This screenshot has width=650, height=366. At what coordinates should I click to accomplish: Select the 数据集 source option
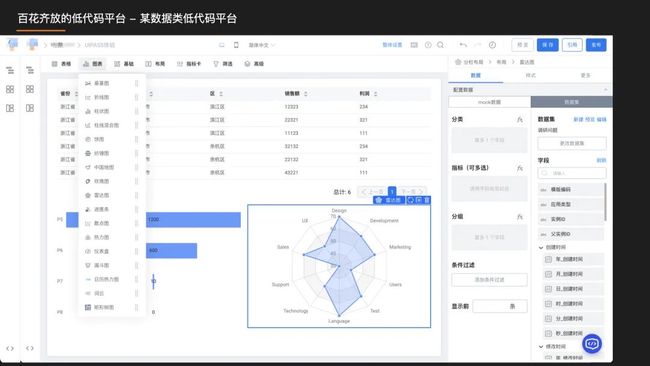click(572, 102)
